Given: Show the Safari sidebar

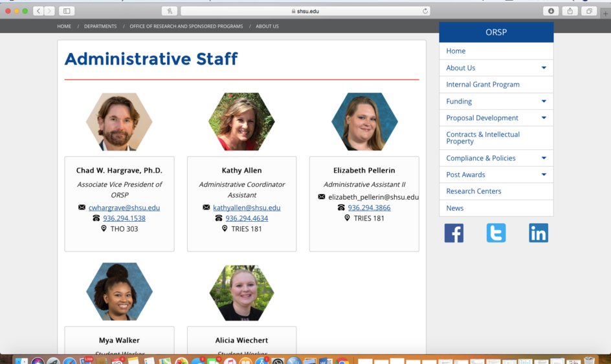Looking at the screenshot, I should tap(67, 11).
